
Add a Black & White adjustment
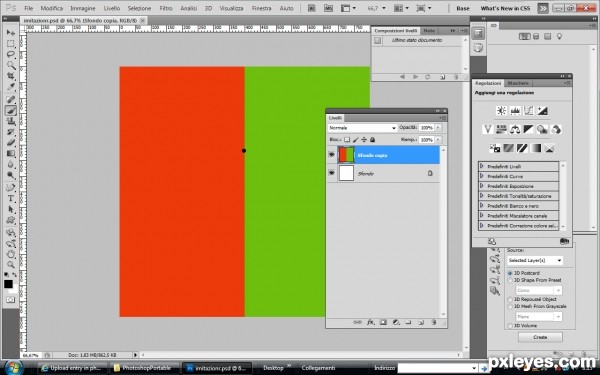point(528,129)
